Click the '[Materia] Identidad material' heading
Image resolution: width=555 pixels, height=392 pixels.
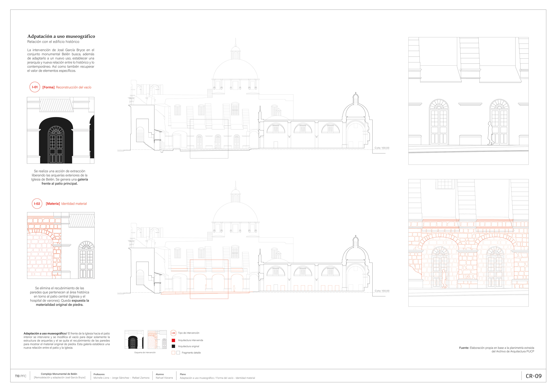point(66,204)
